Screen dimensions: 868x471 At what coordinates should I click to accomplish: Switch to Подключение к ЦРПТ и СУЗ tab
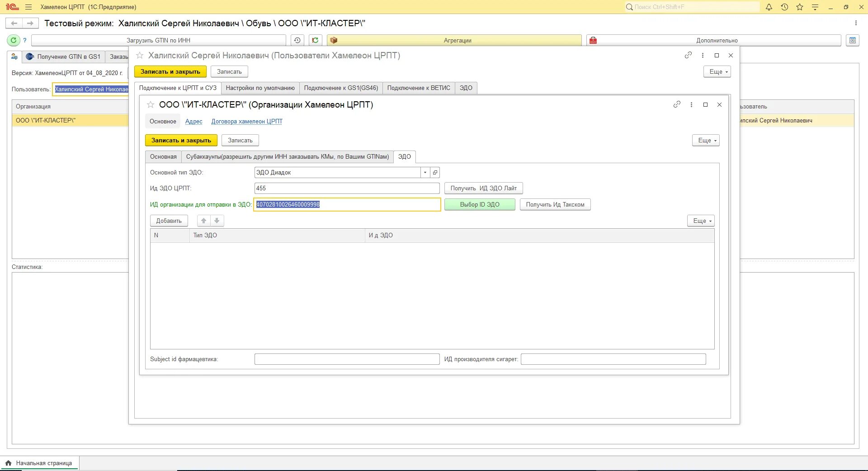[178, 88]
